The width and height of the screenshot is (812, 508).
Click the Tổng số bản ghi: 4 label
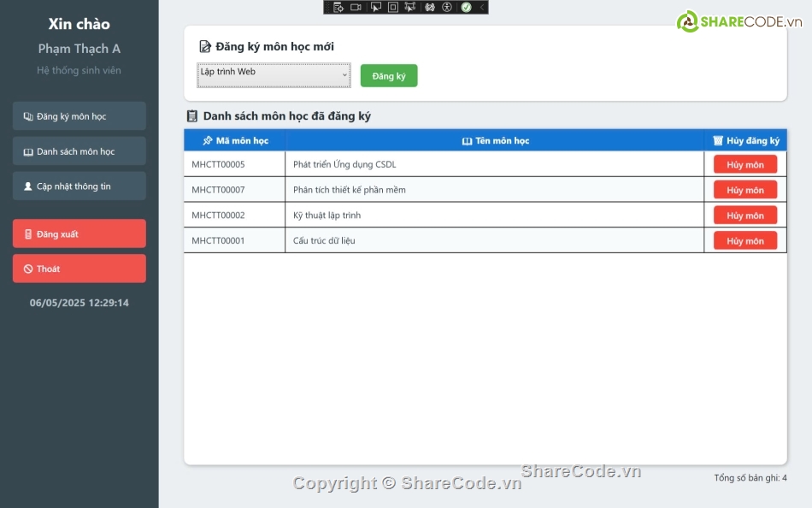click(x=750, y=478)
